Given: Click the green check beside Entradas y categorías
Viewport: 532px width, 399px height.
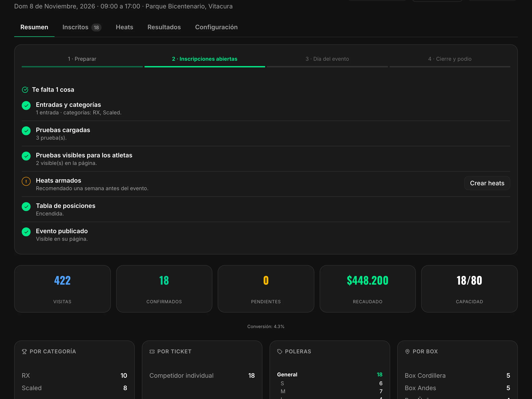Looking at the screenshot, I should click(x=26, y=106).
